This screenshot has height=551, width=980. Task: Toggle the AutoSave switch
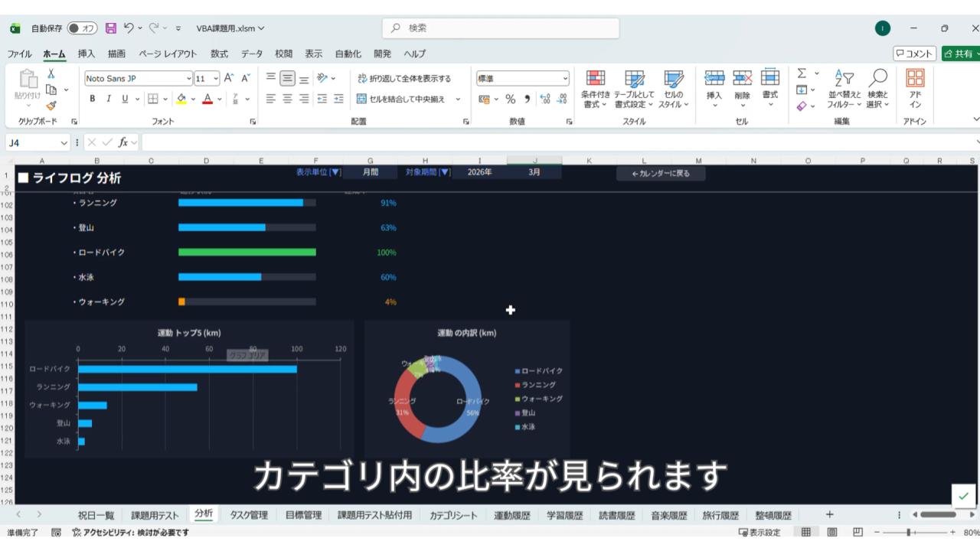[82, 28]
